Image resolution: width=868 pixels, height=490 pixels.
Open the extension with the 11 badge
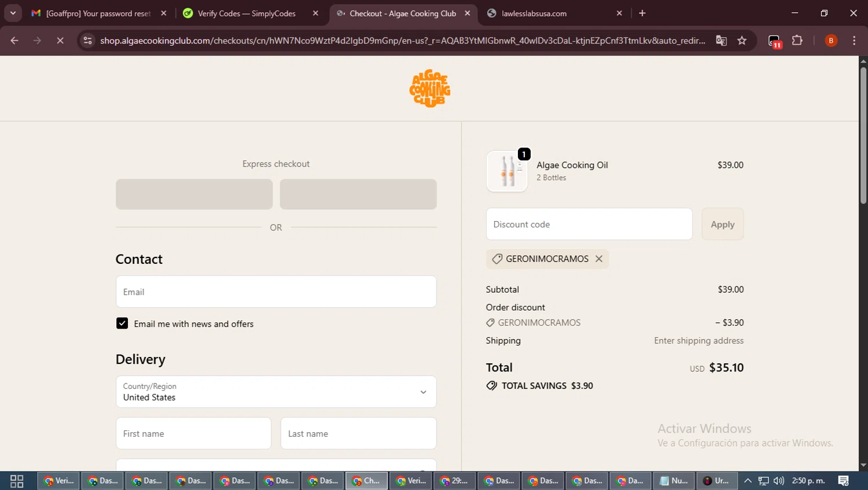click(x=775, y=41)
